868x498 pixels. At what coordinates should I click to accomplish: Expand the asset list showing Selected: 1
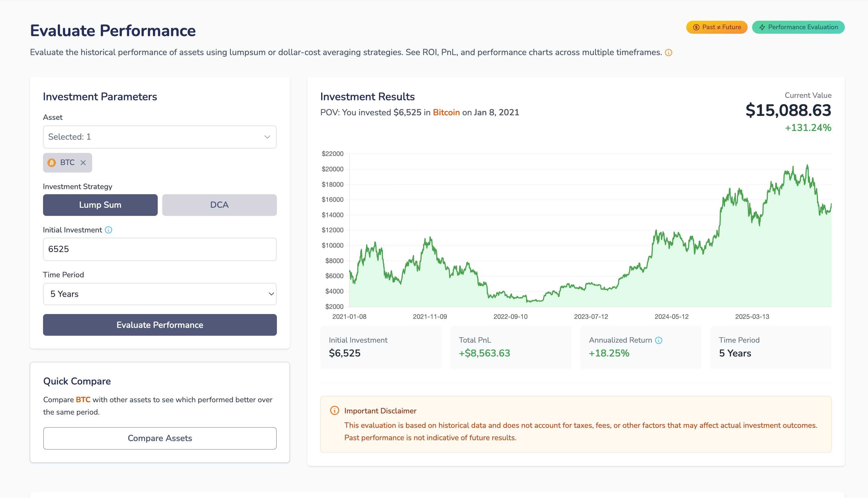160,137
